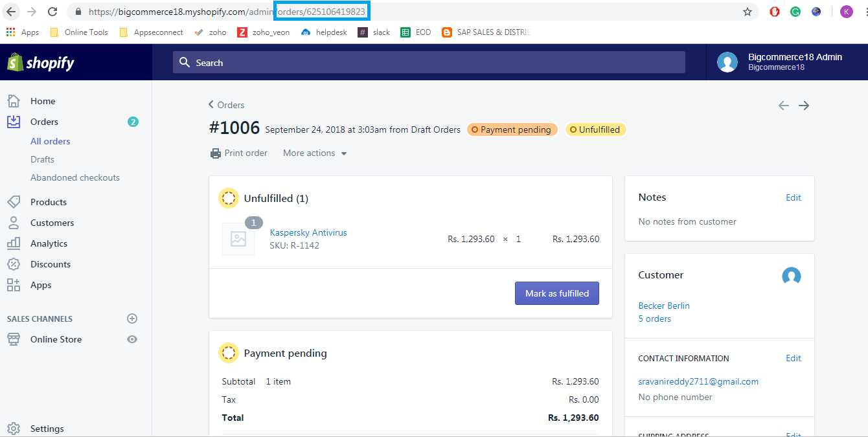868x437 pixels.
Task: Go to next order arrow
Action: (804, 106)
